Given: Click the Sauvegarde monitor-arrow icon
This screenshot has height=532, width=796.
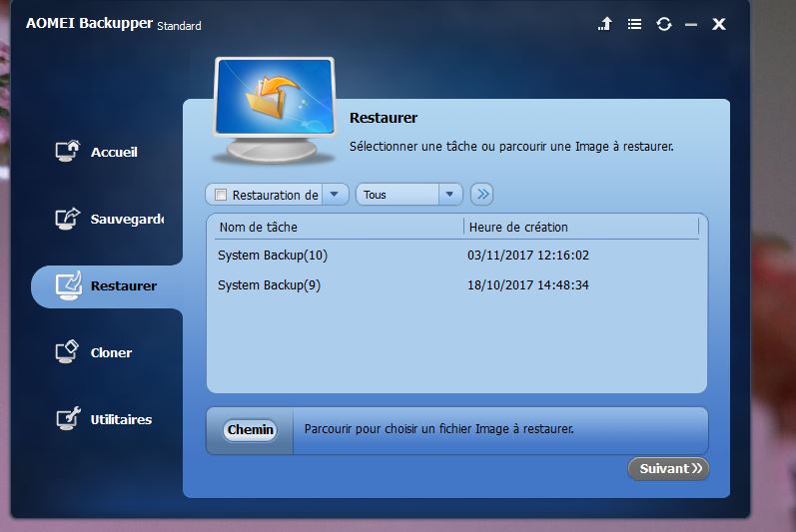Looking at the screenshot, I should coord(68,218).
